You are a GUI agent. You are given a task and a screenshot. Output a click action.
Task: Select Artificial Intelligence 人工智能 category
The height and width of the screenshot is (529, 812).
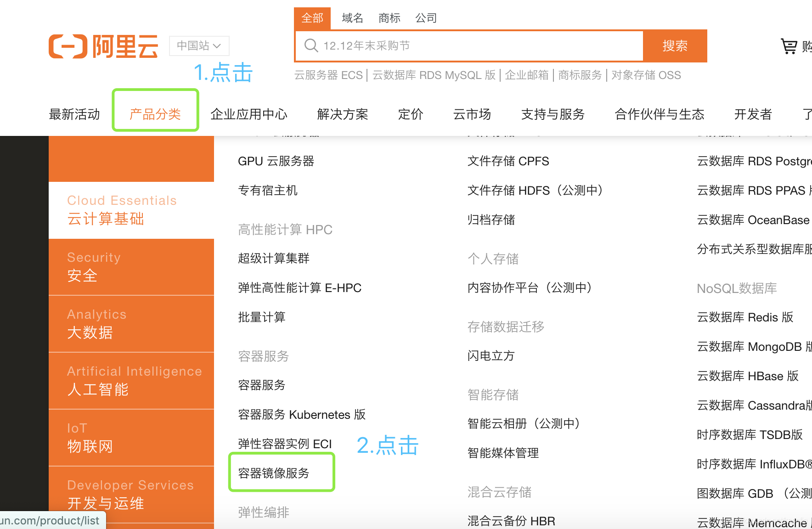[131, 381]
